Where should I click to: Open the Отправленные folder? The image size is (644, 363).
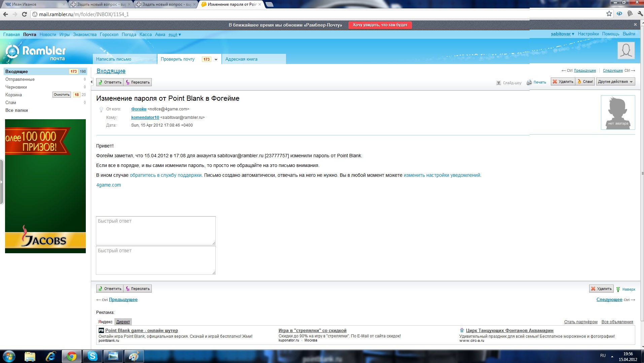pos(20,79)
